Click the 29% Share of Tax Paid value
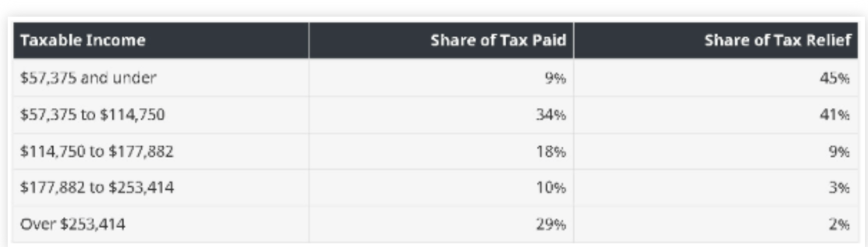Screen dimensions: 868x247 point(551,225)
